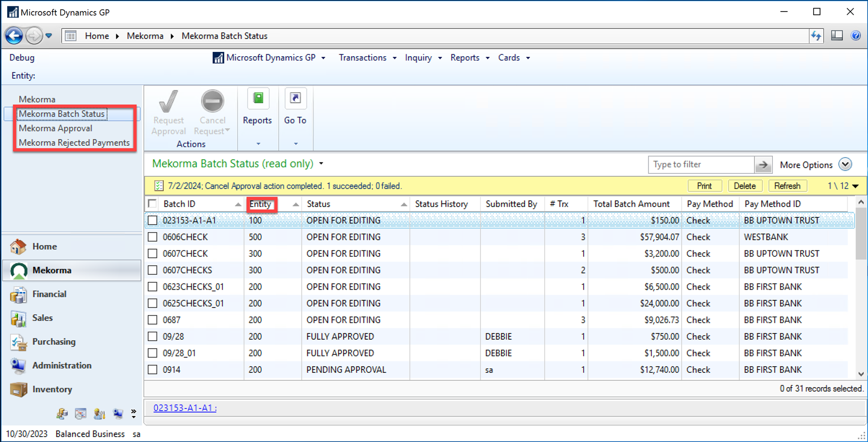
Task: Click the message bar status icon
Action: [159, 186]
